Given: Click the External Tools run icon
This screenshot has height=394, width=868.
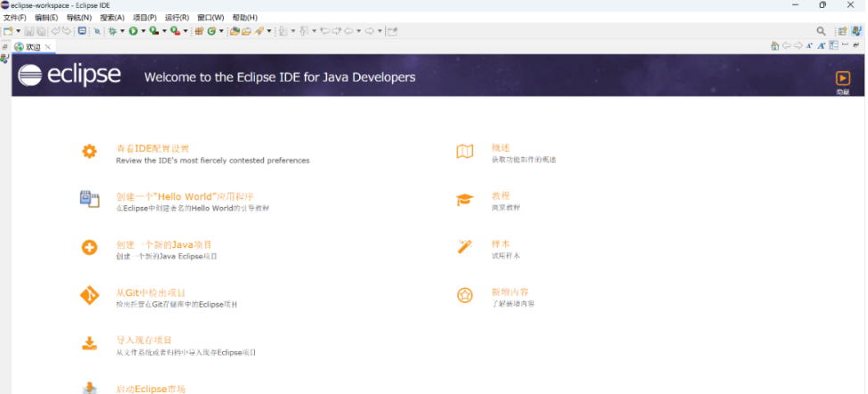Looking at the screenshot, I should pyautogui.click(x=175, y=31).
